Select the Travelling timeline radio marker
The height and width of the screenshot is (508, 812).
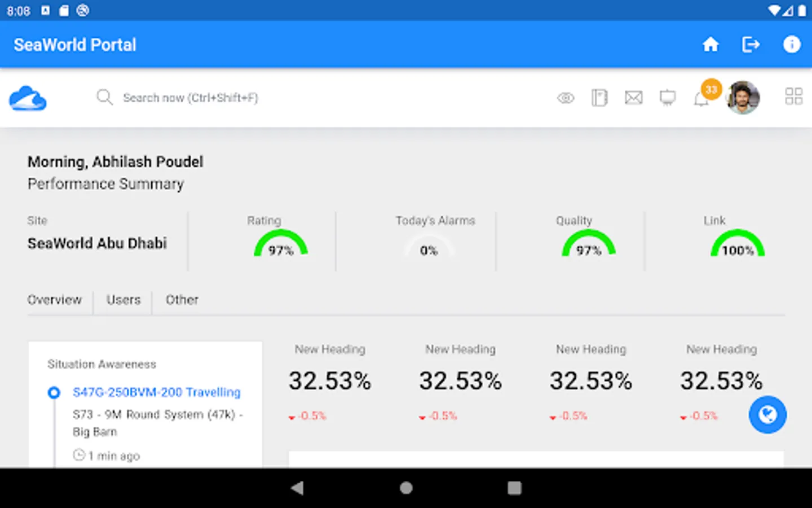pos(54,392)
